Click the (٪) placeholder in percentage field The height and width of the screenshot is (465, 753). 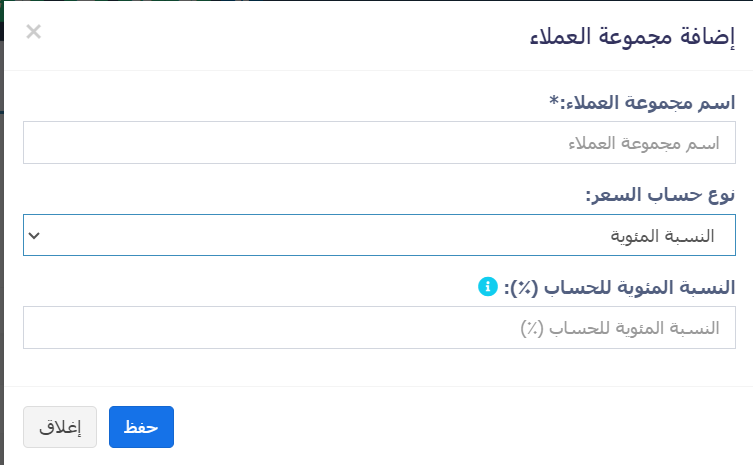pyautogui.click(x=532, y=329)
